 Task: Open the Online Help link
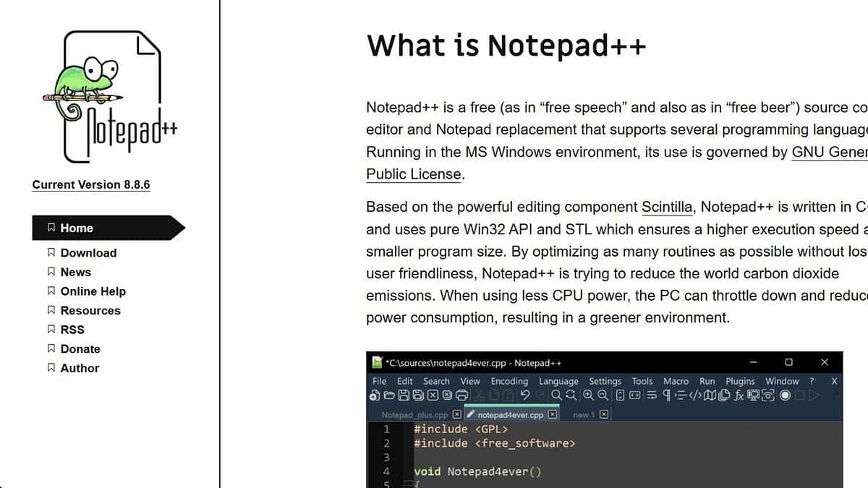[x=93, y=291]
